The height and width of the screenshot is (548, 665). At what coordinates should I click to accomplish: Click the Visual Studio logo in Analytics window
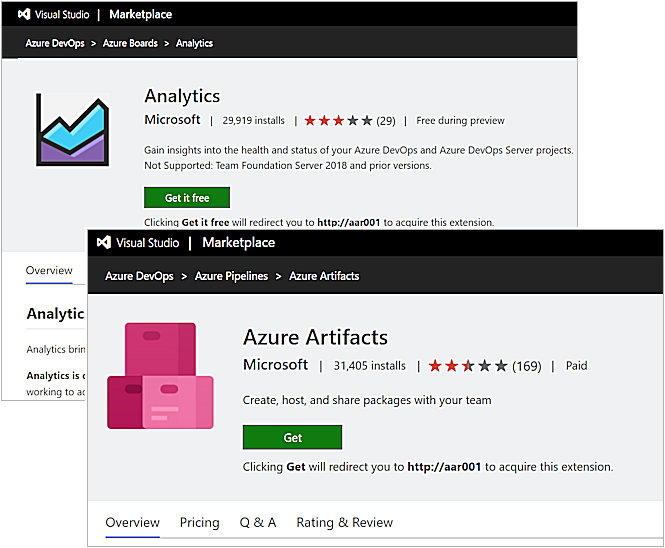(x=24, y=14)
